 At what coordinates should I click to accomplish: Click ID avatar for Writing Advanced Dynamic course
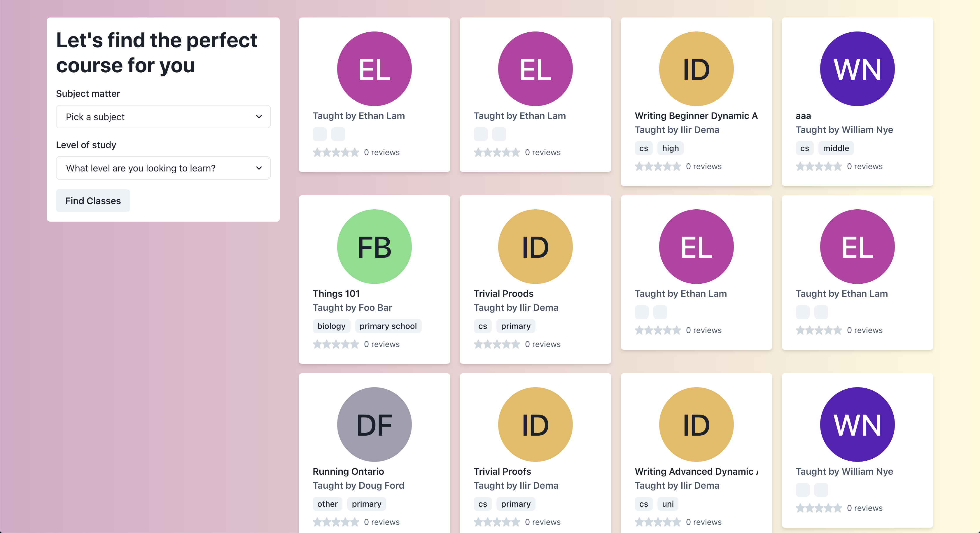click(x=696, y=424)
